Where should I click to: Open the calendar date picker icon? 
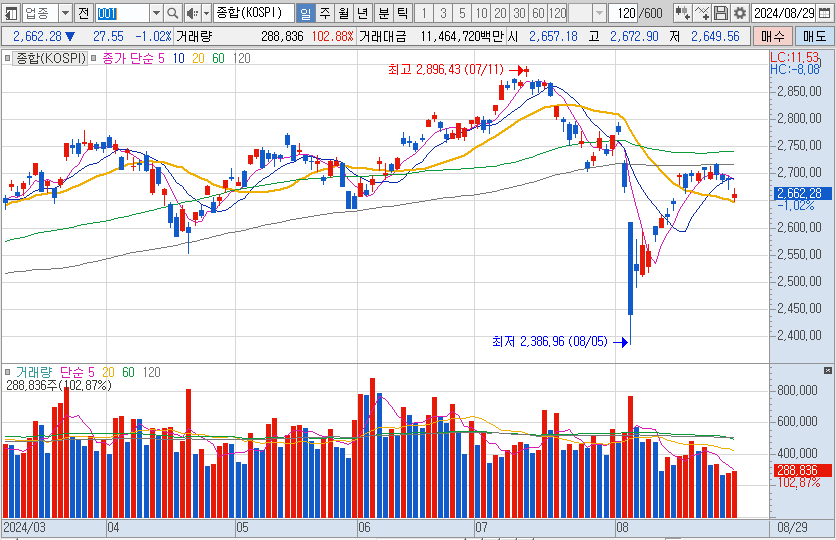coord(824,13)
